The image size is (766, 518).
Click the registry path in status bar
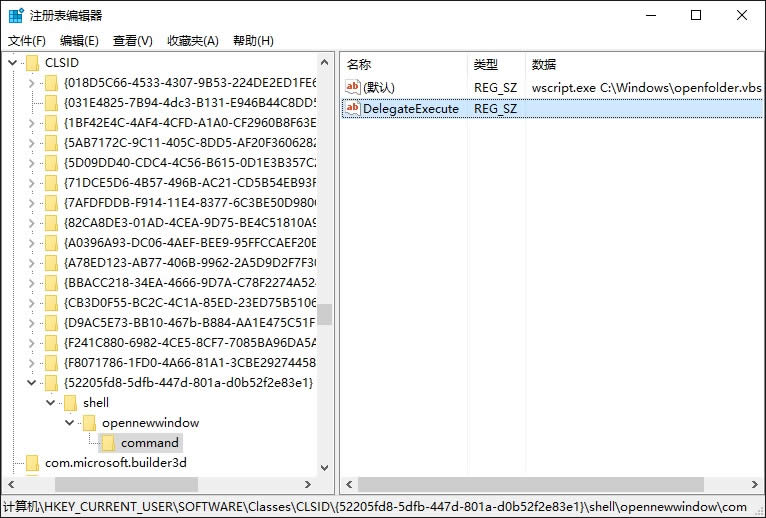pyautogui.click(x=375, y=507)
